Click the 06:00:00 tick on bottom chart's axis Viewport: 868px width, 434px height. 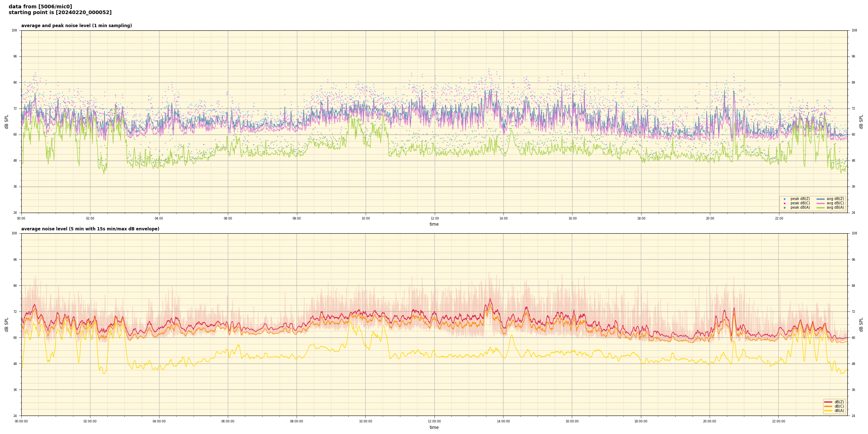tap(228, 421)
